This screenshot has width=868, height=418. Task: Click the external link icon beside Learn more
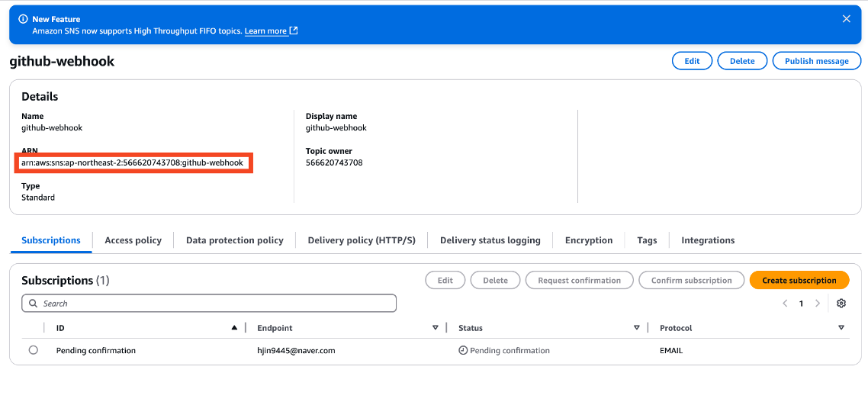coord(294,31)
